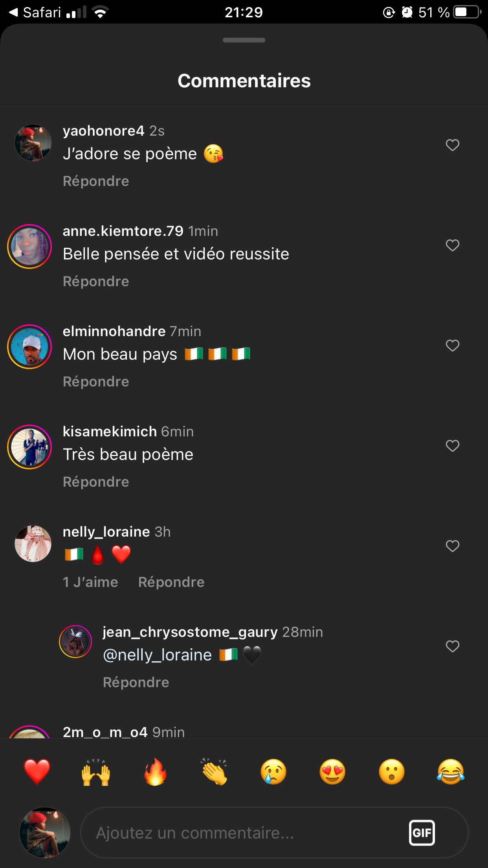Insert the surprised face emoji

(392, 772)
